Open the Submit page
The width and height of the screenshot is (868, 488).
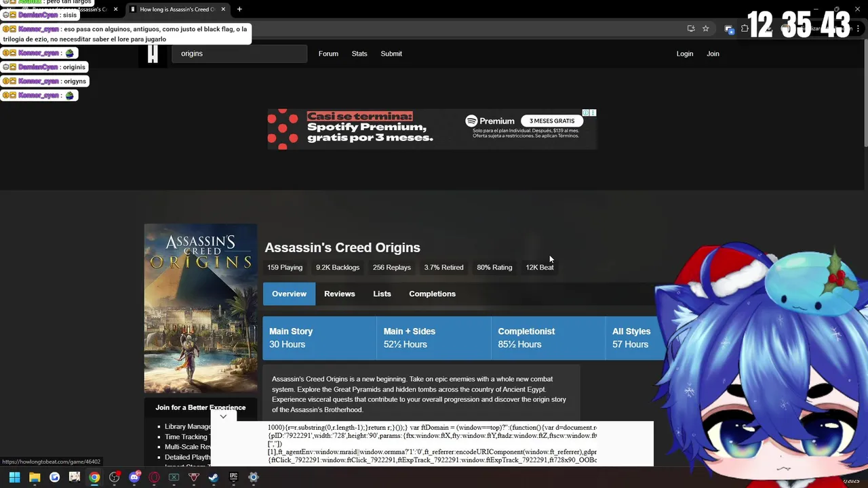click(x=391, y=54)
